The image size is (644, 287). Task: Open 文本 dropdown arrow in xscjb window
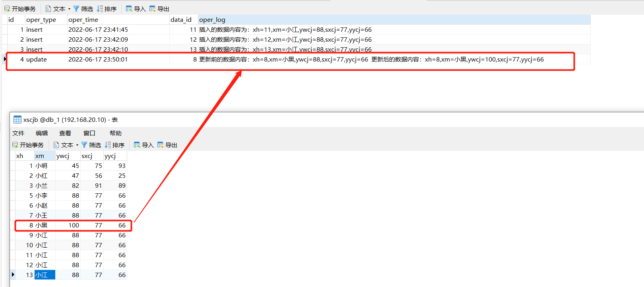tap(77, 145)
